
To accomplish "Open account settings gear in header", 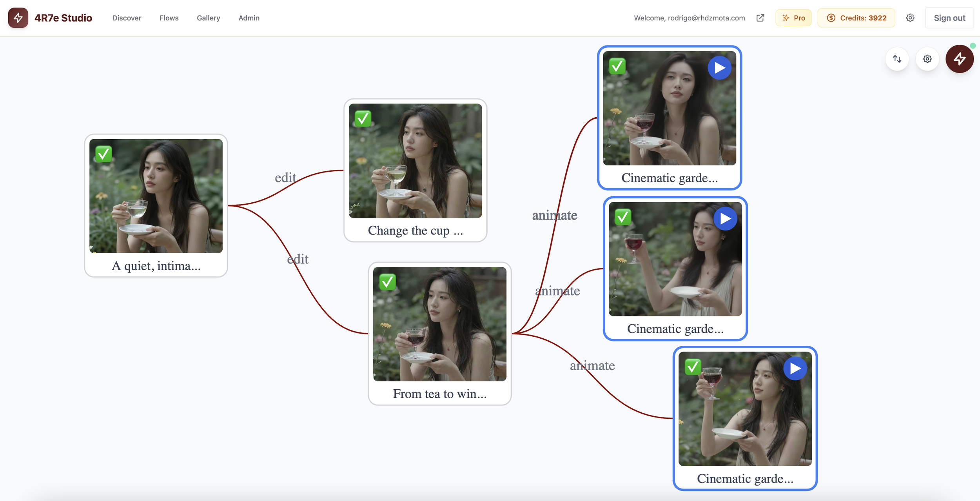I will tap(910, 18).
